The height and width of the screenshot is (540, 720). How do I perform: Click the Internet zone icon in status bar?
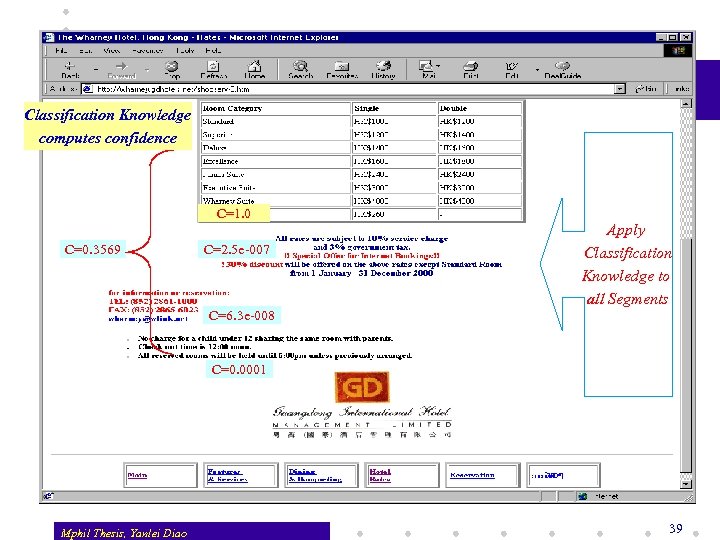583,496
